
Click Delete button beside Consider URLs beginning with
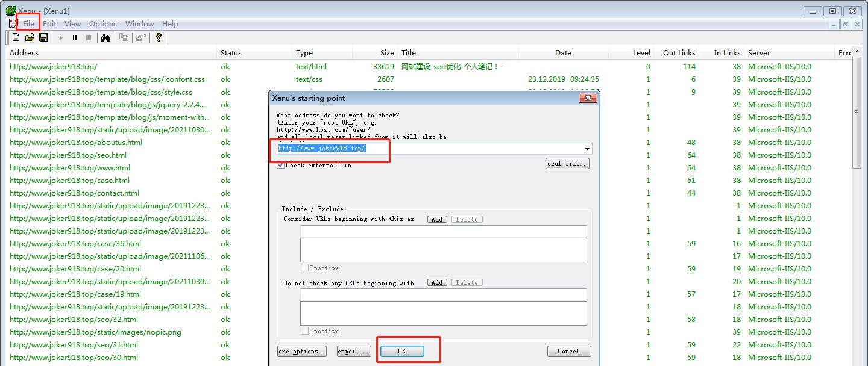[467, 219]
